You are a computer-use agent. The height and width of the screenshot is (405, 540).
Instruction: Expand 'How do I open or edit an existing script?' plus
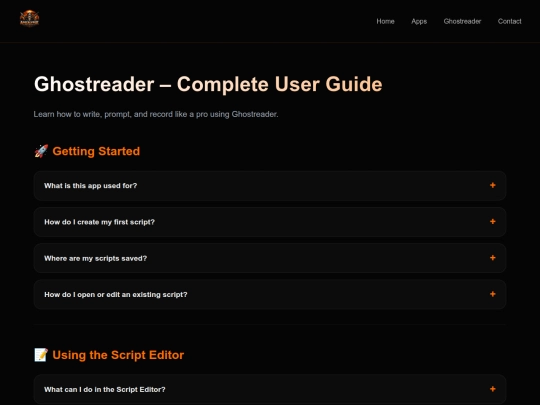492,294
